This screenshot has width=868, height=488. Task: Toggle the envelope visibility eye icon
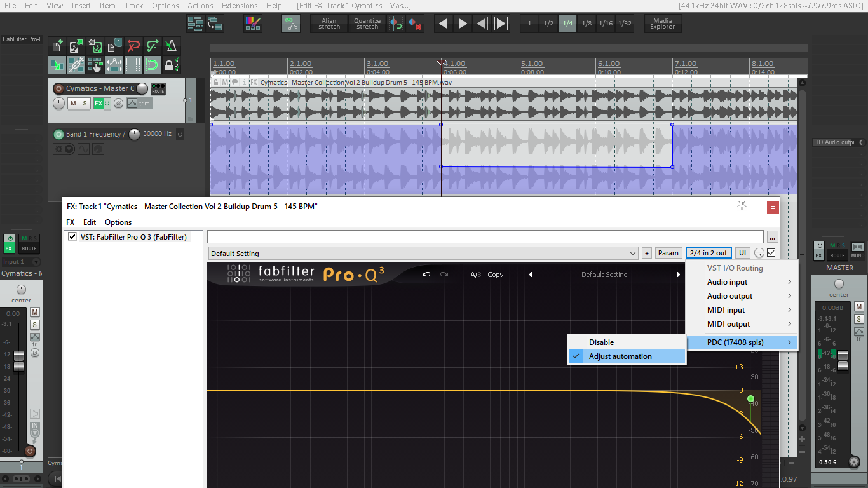(291, 24)
